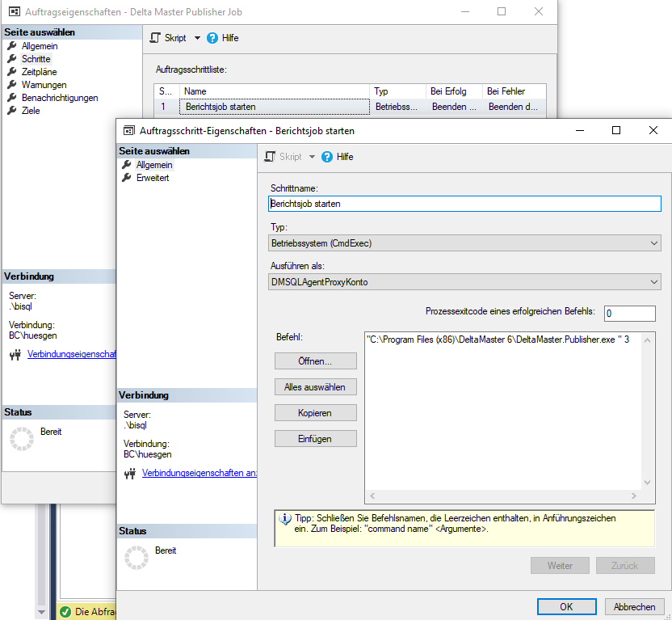Open Warnungen page in job properties
This screenshot has width=672, height=620.
pos(44,85)
